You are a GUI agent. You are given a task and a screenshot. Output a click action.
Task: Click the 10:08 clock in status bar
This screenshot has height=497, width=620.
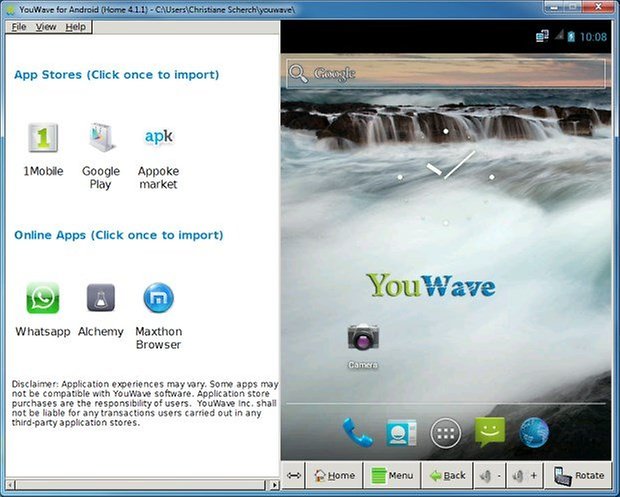coord(593,37)
